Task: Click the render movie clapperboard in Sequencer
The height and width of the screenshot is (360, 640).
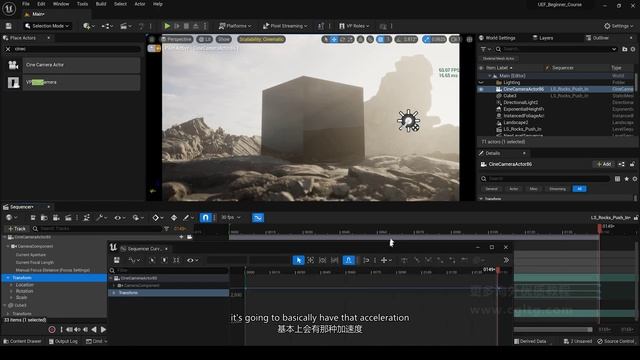Action: click(68, 218)
